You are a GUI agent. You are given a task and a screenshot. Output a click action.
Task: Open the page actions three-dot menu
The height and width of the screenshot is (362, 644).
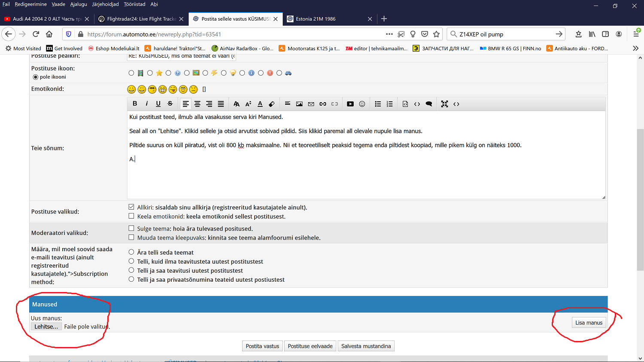coord(389,34)
